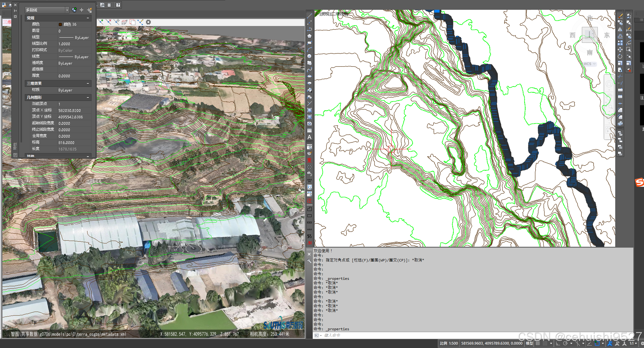Click the edit polyline pencil icon in 3D toolbar

coord(140,22)
